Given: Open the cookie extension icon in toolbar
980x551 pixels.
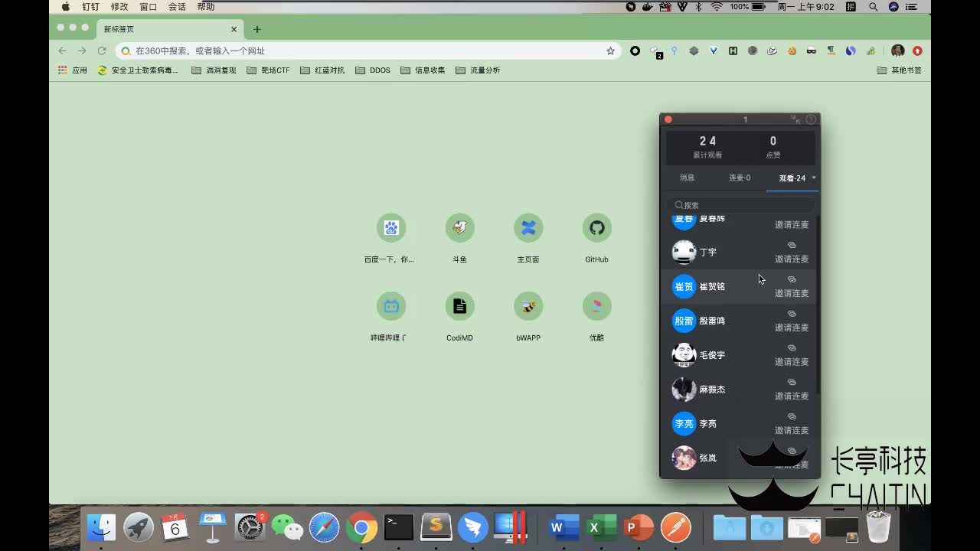Looking at the screenshot, I should (792, 51).
